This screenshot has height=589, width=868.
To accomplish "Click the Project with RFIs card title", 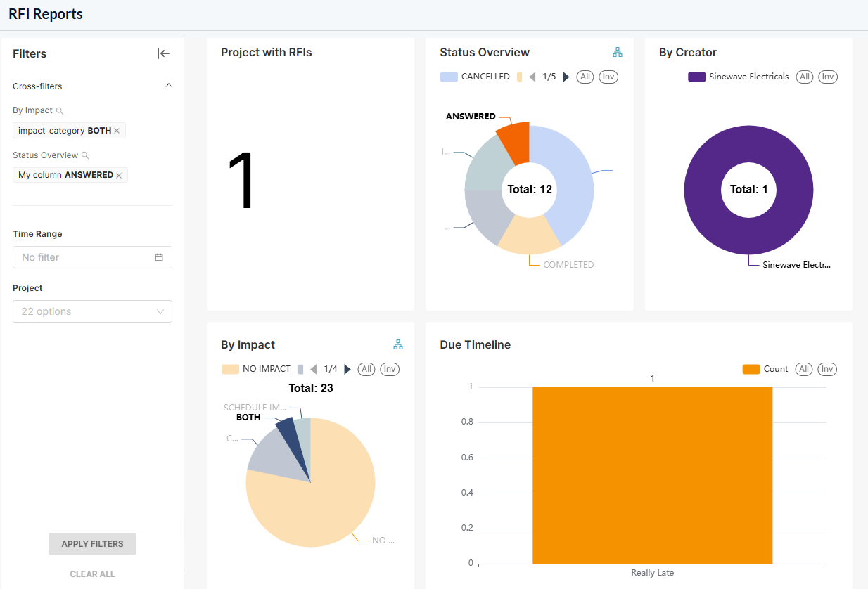I will (267, 52).
